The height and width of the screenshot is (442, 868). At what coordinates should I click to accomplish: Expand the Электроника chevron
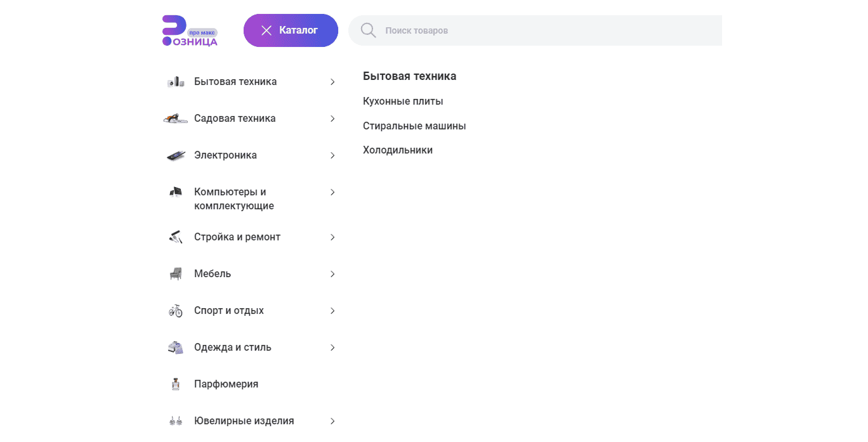point(332,155)
